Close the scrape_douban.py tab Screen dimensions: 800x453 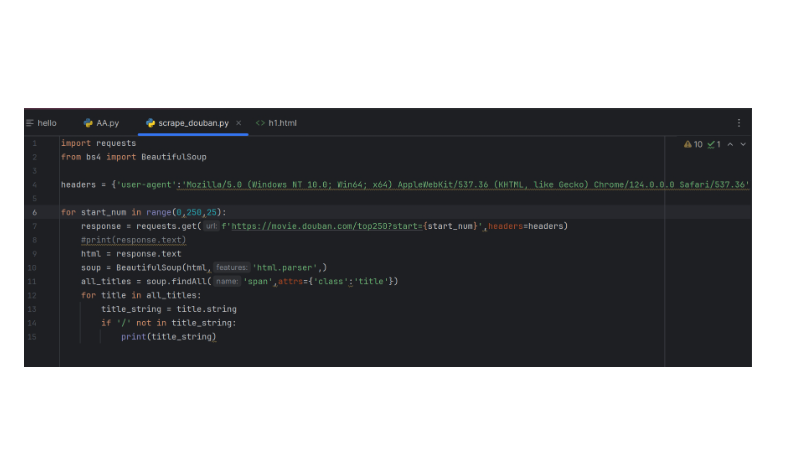click(x=238, y=123)
